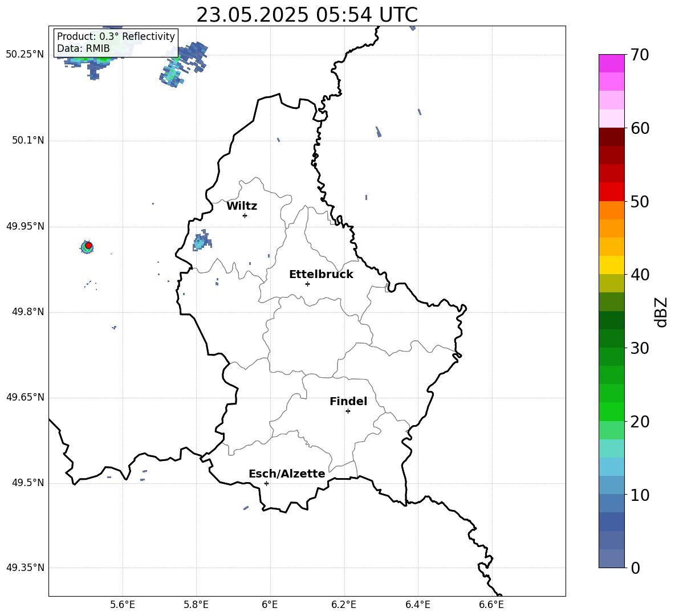Click the 6°E longitude label
Viewport: 675px width, 616px height.
pos(270,605)
